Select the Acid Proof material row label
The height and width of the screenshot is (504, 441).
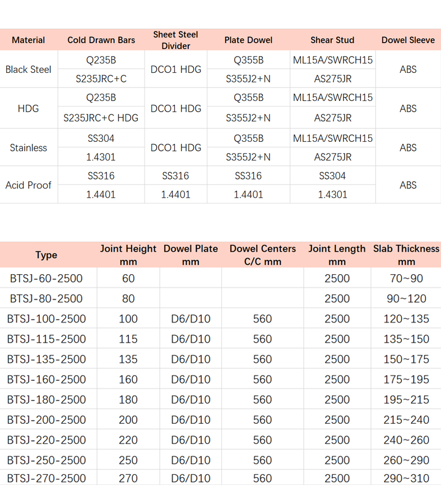tap(29, 185)
